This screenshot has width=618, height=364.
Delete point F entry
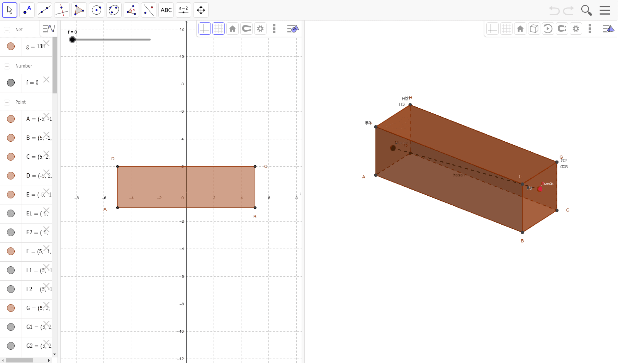tap(46, 248)
